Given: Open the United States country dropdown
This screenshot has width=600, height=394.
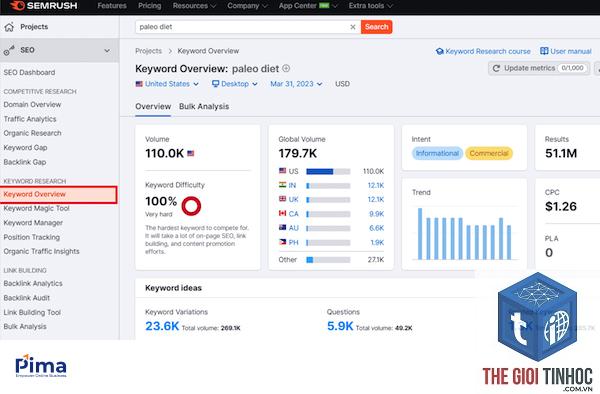Looking at the screenshot, I should click(x=167, y=84).
